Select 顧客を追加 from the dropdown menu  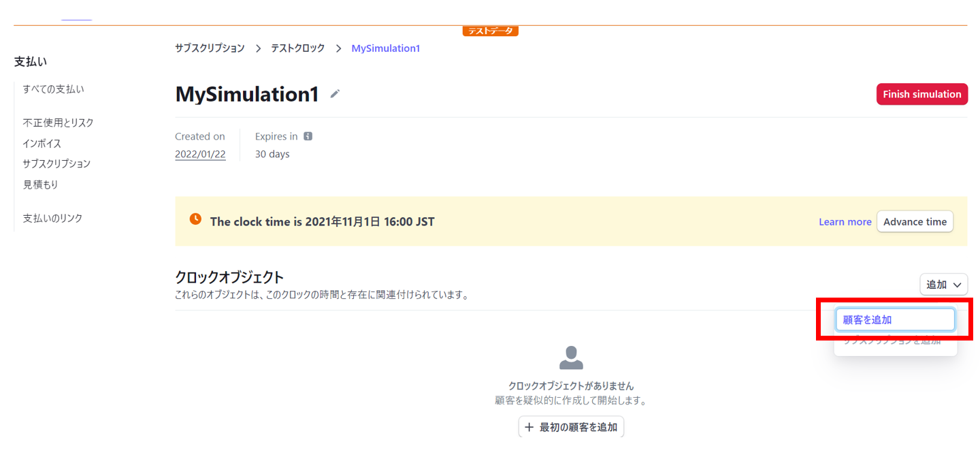pos(895,319)
